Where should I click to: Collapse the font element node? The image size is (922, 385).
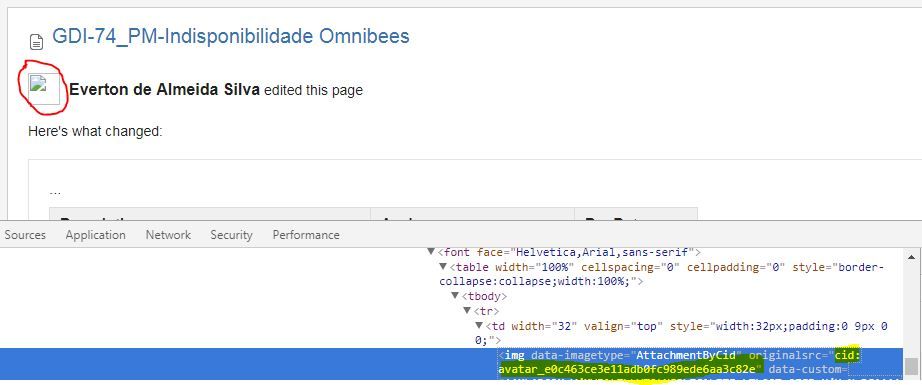pyautogui.click(x=432, y=252)
